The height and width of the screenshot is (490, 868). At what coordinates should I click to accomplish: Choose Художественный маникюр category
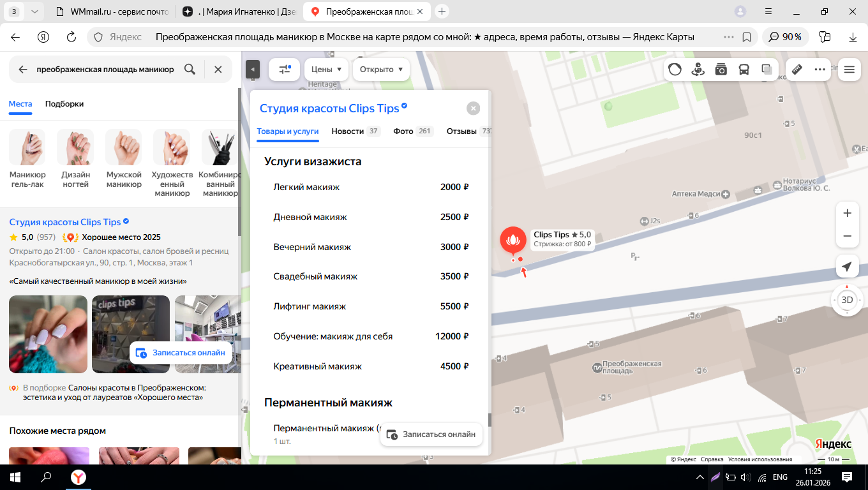coord(172,163)
